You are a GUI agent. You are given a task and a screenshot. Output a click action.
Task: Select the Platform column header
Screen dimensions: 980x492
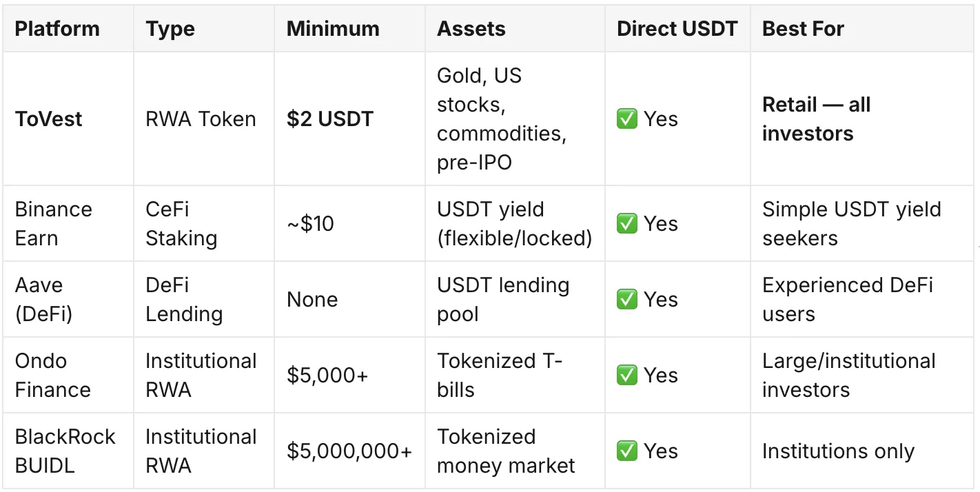tap(57, 29)
